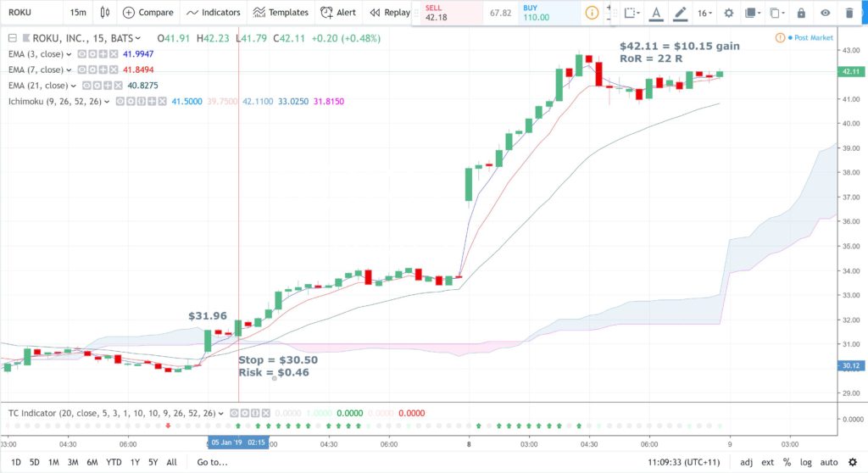Open indicator Templates menu
This screenshot has width=868, height=473.
click(x=281, y=12)
